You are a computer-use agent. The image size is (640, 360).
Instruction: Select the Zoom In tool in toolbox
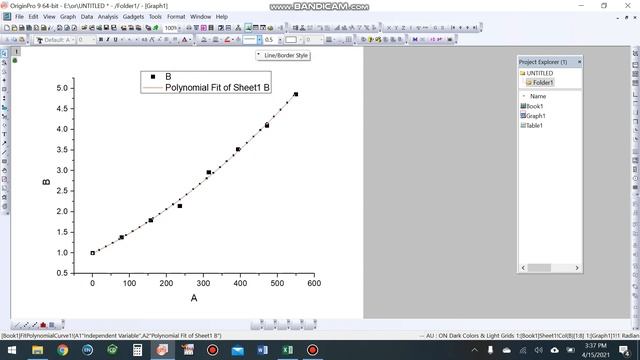click(x=4, y=63)
